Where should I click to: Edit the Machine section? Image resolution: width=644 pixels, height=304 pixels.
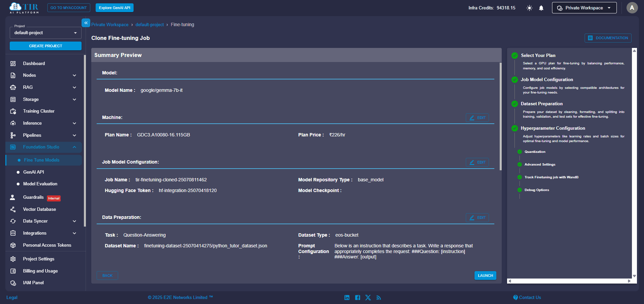pos(477,118)
